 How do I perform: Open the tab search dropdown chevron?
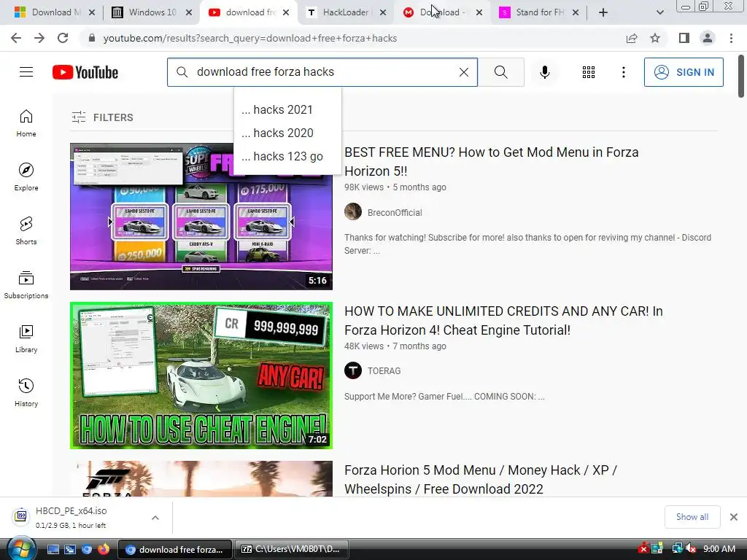click(659, 12)
